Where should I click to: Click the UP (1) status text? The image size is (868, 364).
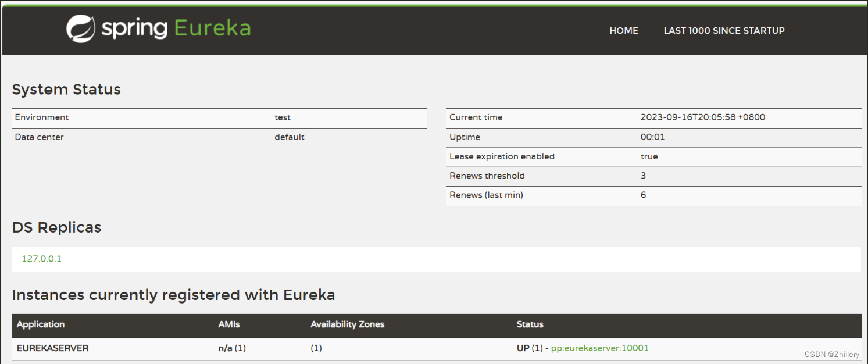(x=530, y=348)
